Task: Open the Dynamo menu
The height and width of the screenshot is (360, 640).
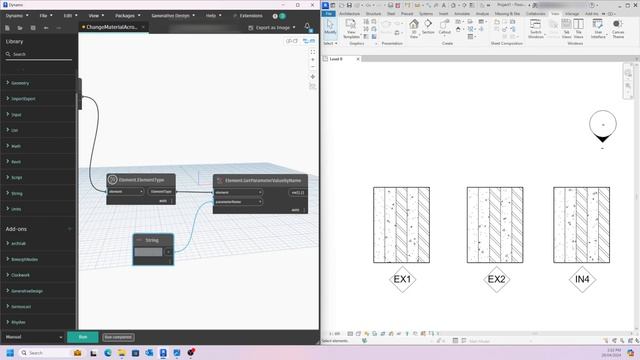Action: [17, 16]
